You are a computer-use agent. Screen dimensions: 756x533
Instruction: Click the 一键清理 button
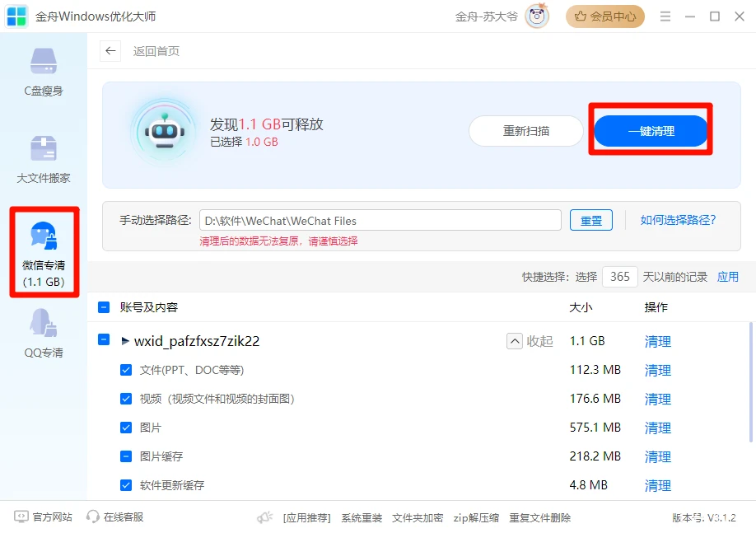tap(651, 131)
